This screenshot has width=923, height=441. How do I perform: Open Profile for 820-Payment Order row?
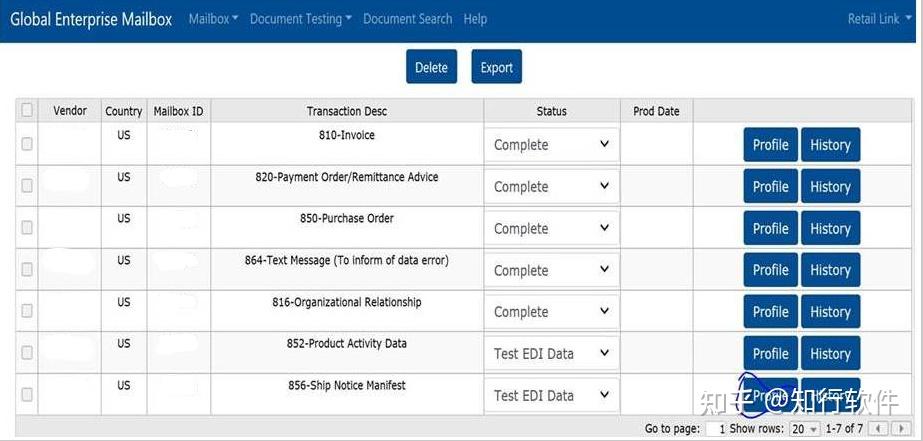[770, 187]
